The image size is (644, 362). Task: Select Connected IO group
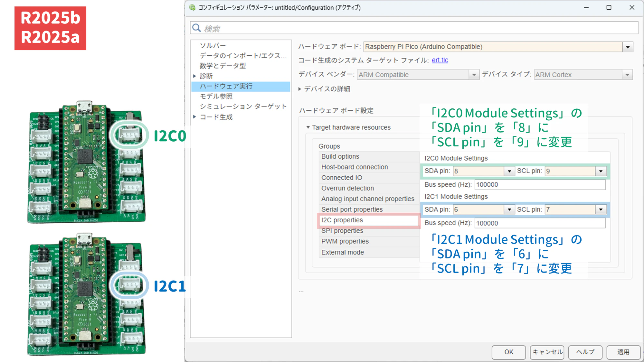coord(369,178)
